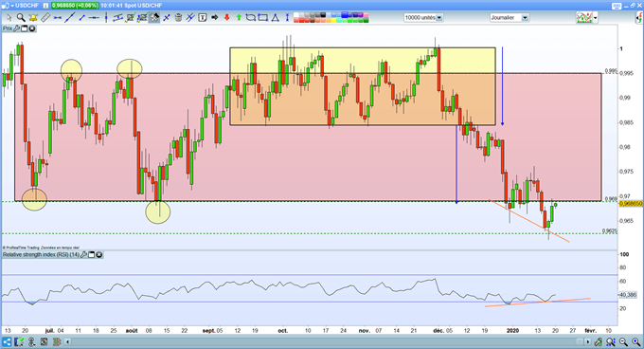Open RSI indicator settings wrench
644x349 pixels.
coord(83,255)
